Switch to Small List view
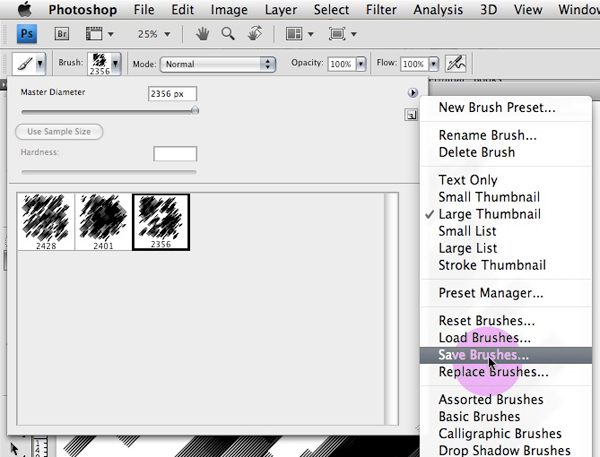Viewport: 600px width, 457px height. pos(506,231)
